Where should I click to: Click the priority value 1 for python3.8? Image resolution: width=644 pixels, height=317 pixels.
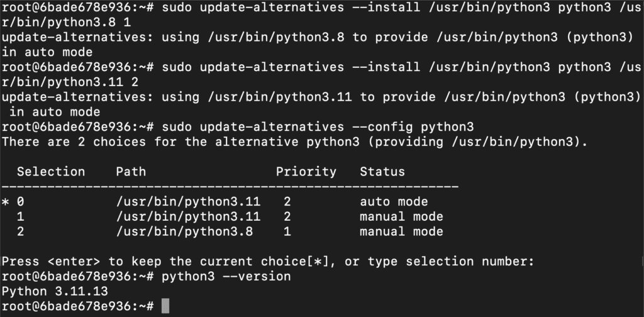287,231
